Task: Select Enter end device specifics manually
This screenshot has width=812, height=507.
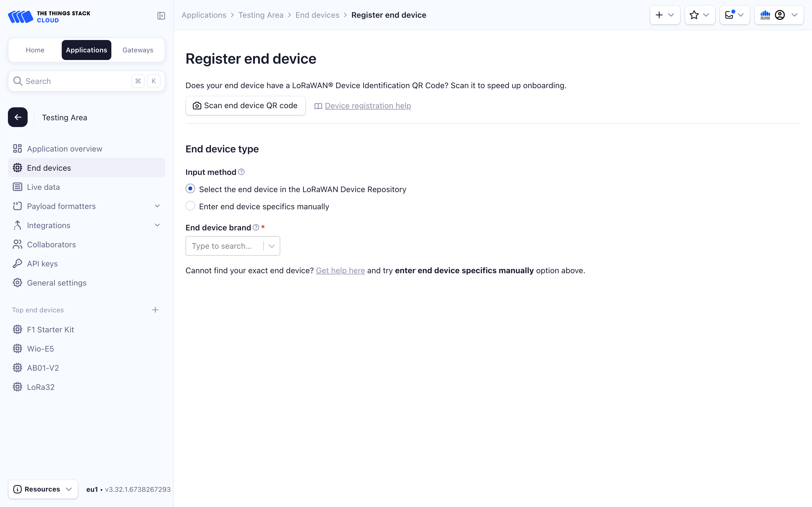Action: [x=190, y=206]
